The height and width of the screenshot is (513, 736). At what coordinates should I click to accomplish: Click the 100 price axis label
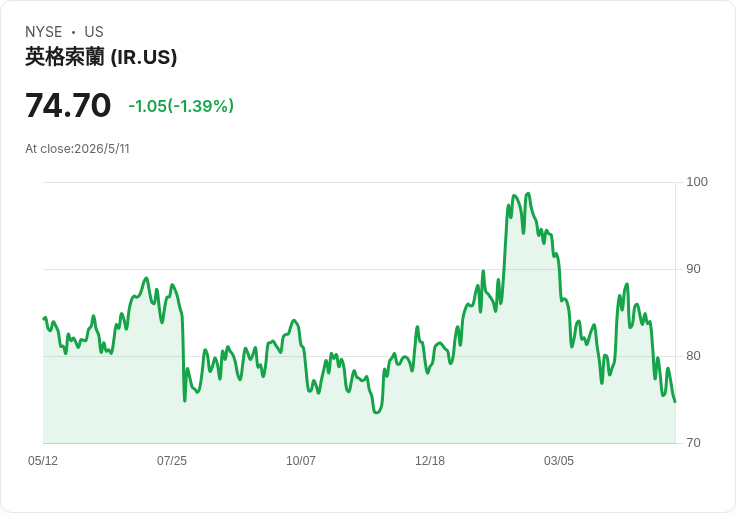[697, 182]
